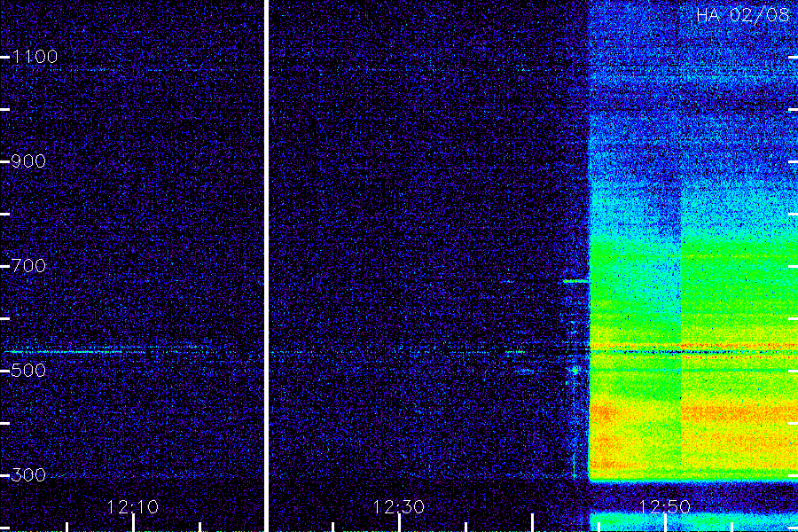This screenshot has height=532, width=798.
Task: Click the 900 frequency axis label
Action: coord(28,161)
